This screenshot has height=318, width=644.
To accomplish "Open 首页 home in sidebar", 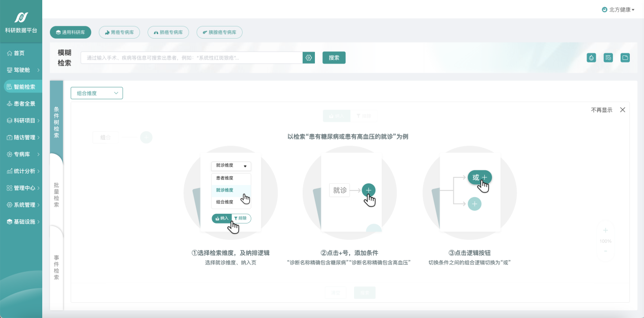I will [19, 53].
